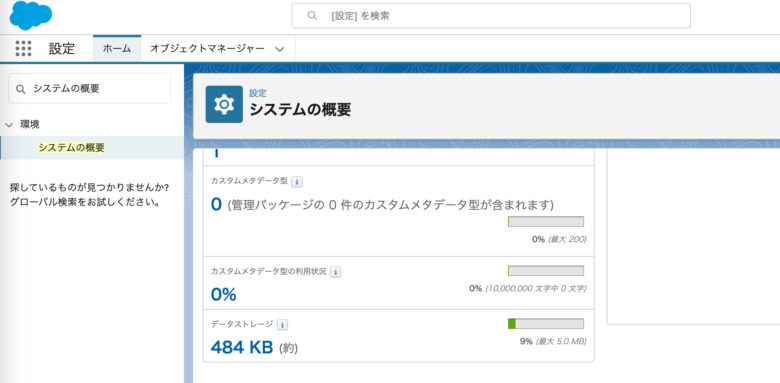The image size is (780, 383).
Task: Click the 環境 section label
Action: tap(30, 125)
